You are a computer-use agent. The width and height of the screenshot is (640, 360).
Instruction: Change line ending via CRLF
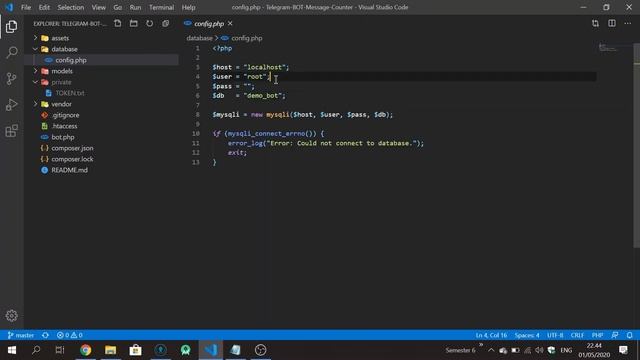(x=577, y=335)
